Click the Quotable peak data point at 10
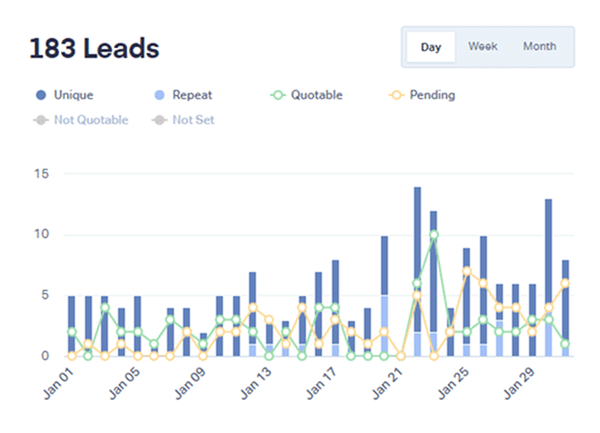 click(x=434, y=235)
